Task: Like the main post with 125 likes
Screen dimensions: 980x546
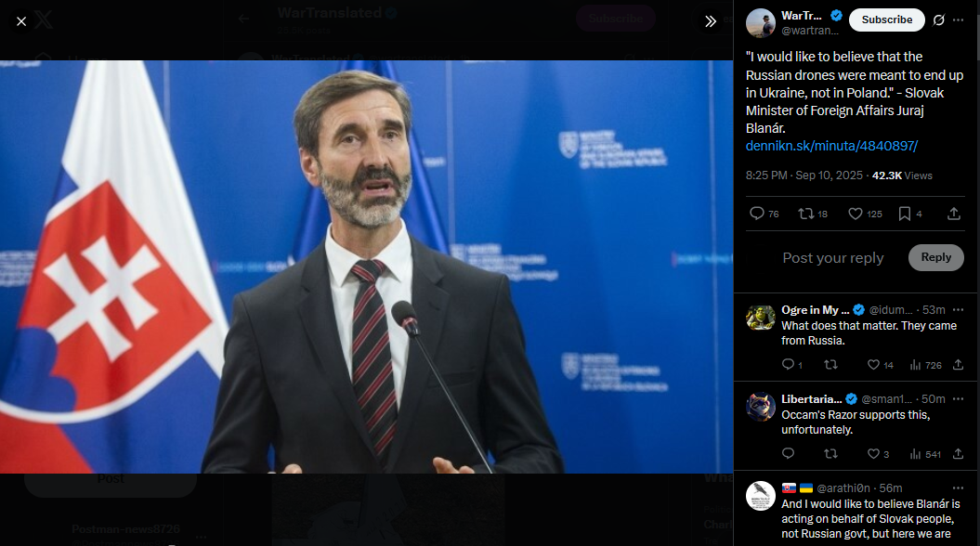Action: [865, 214]
